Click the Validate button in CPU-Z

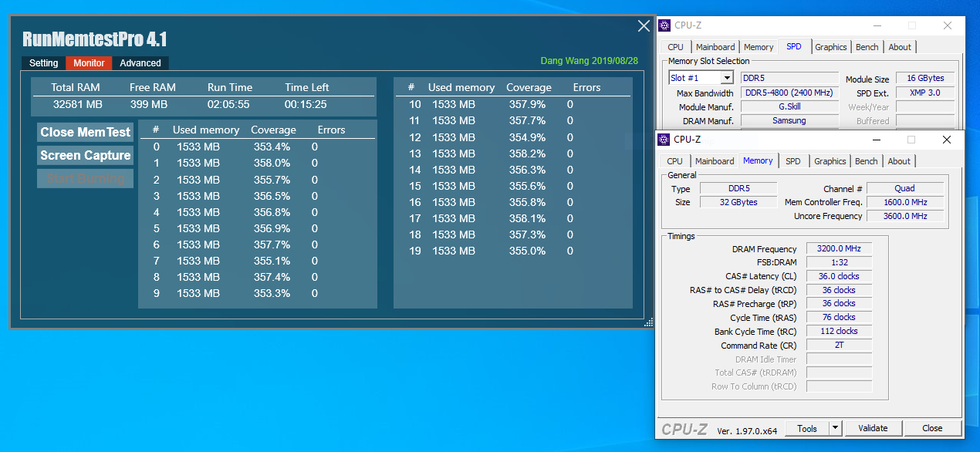873,428
